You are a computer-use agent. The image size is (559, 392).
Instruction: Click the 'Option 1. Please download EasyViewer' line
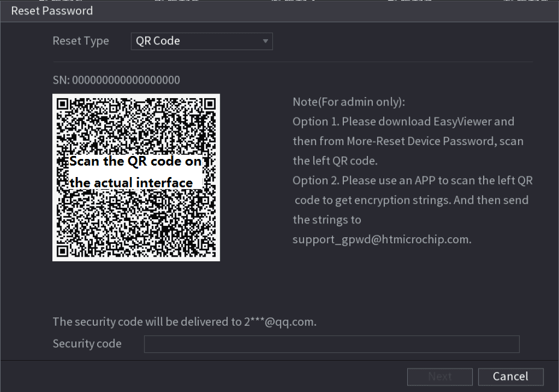(x=403, y=122)
